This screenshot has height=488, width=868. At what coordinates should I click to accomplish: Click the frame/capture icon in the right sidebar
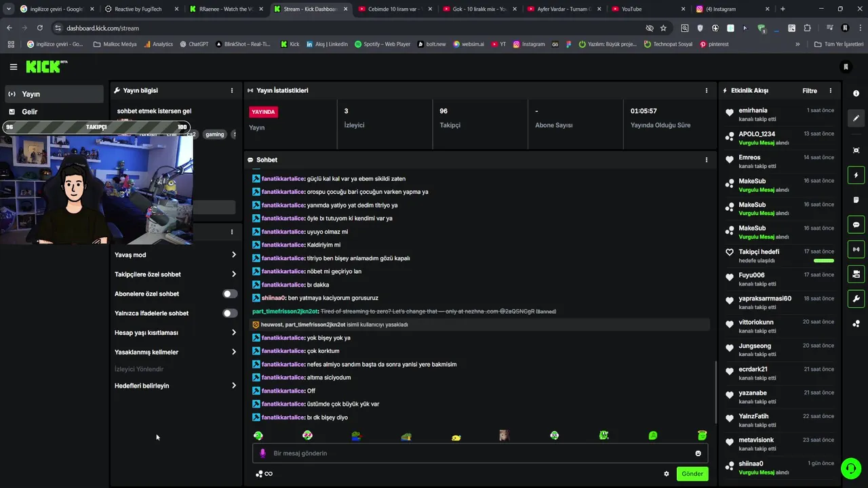856,150
